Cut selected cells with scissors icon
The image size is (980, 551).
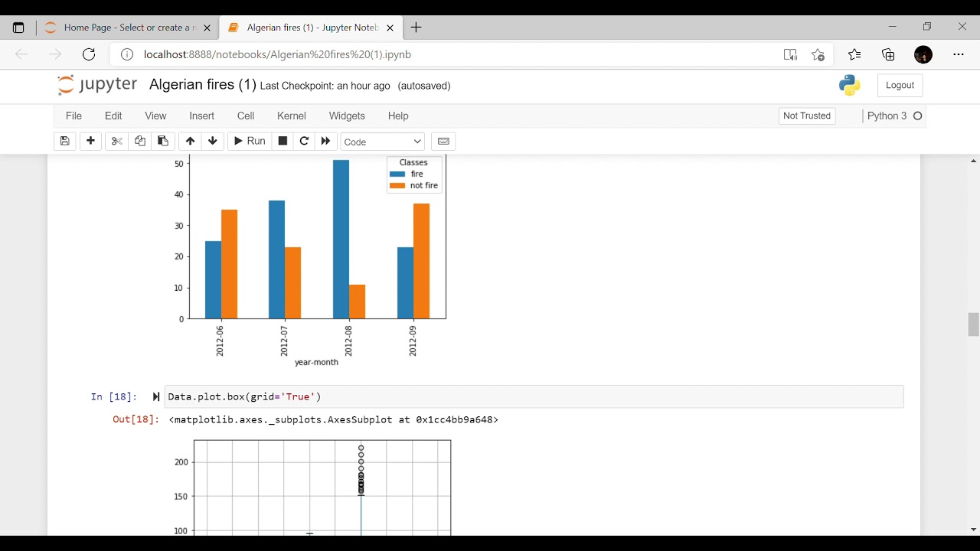[117, 142]
